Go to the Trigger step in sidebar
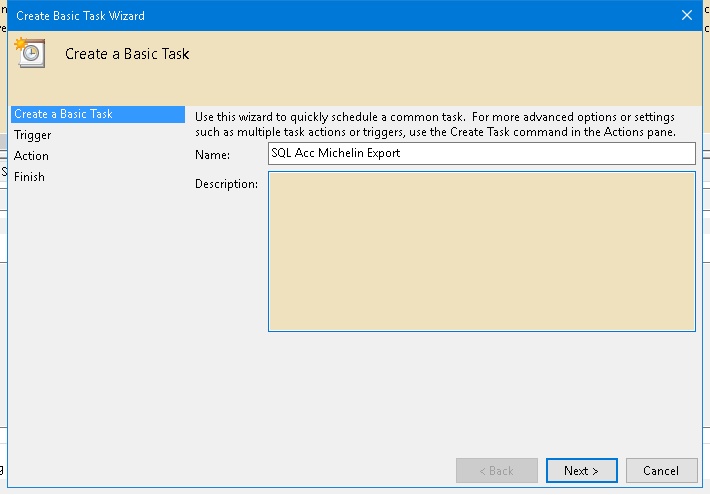710x495 pixels. tap(33, 135)
